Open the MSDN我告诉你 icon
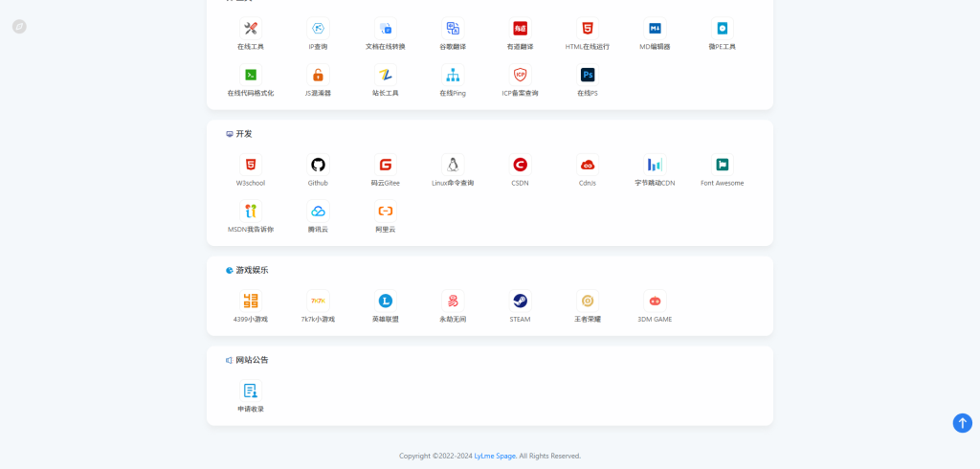The height and width of the screenshot is (469, 980). [251, 211]
